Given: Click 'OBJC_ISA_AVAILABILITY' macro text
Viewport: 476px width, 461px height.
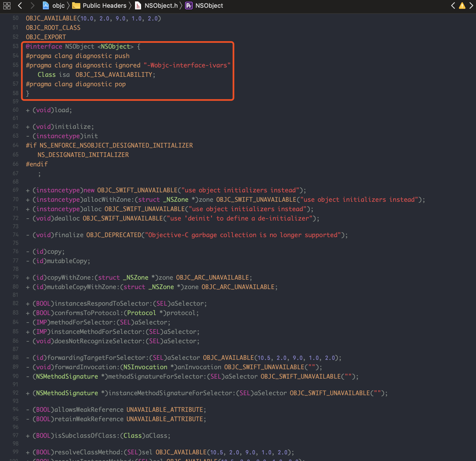Looking at the screenshot, I should pos(114,75).
